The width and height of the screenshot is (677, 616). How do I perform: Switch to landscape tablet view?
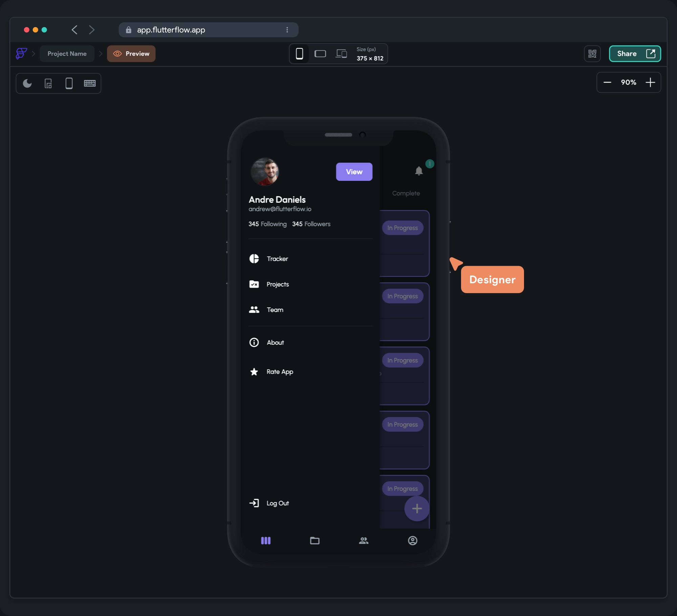coord(320,54)
